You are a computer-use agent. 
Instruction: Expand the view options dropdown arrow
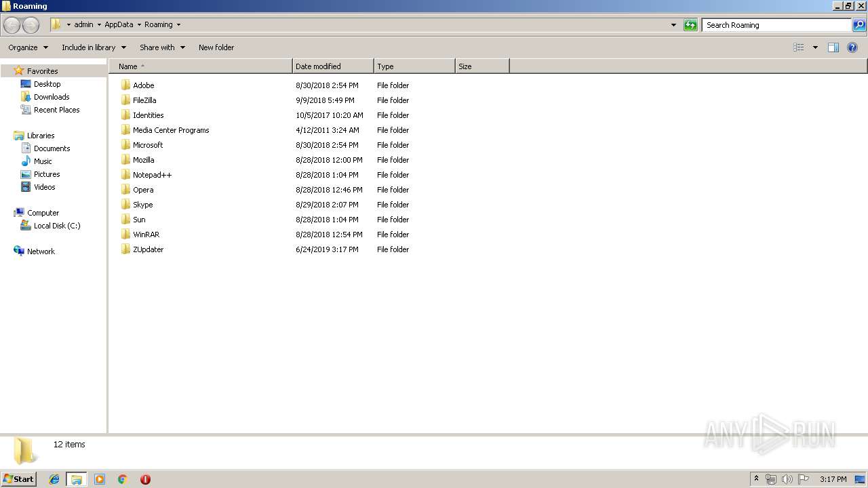pyautogui.click(x=815, y=47)
